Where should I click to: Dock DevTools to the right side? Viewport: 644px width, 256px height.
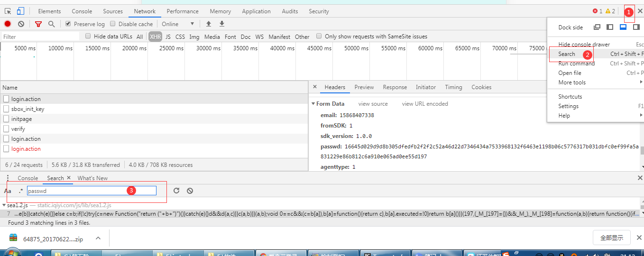pyautogui.click(x=636, y=27)
